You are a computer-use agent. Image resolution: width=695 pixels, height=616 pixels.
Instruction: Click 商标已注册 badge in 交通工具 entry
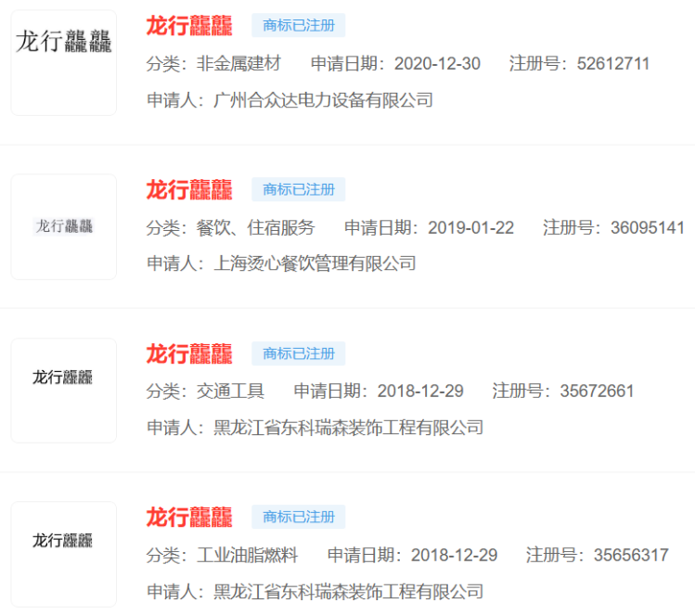(298, 353)
